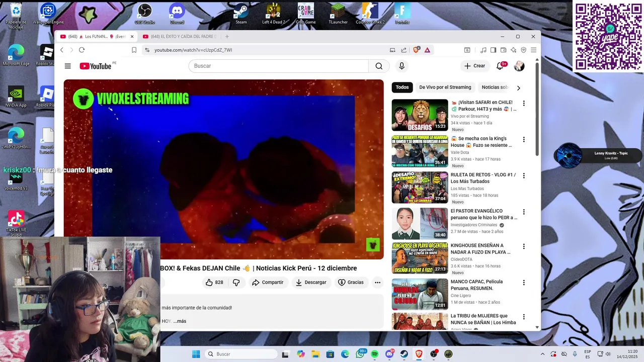Open the Vivo por el Streaming channel link
644x362 pixels.
tap(469, 116)
